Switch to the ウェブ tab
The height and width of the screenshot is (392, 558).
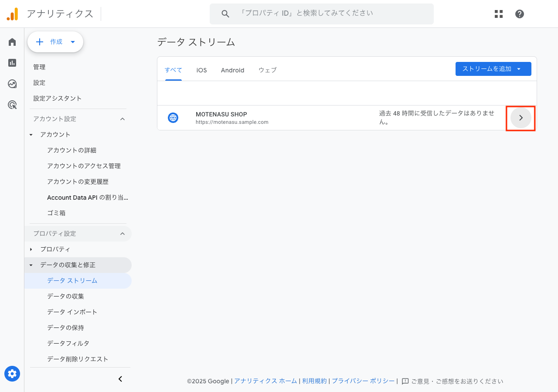click(267, 70)
